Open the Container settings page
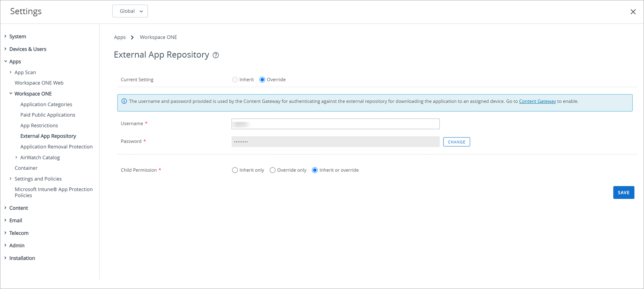This screenshot has height=289, width=644. pos(26,168)
